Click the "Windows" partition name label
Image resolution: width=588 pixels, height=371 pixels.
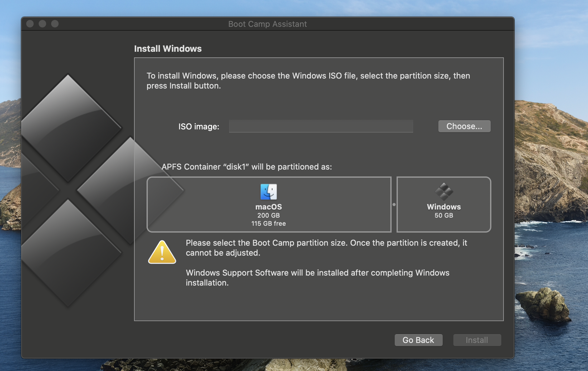444,207
